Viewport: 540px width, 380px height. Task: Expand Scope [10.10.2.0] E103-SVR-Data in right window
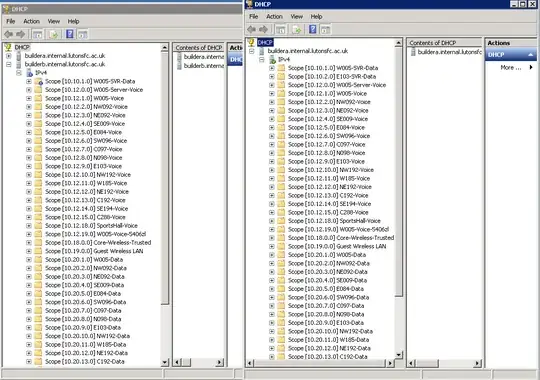(x=272, y=76)
